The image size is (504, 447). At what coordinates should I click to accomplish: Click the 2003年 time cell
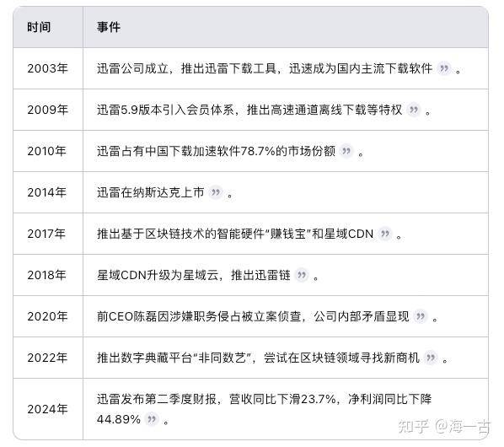click(x=47, y=68)
